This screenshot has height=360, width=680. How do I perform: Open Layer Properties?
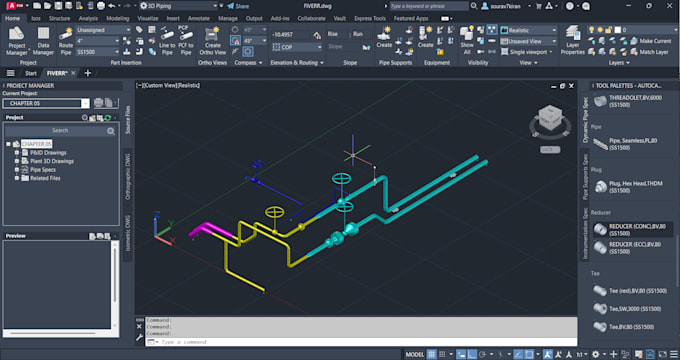[572, 40]
